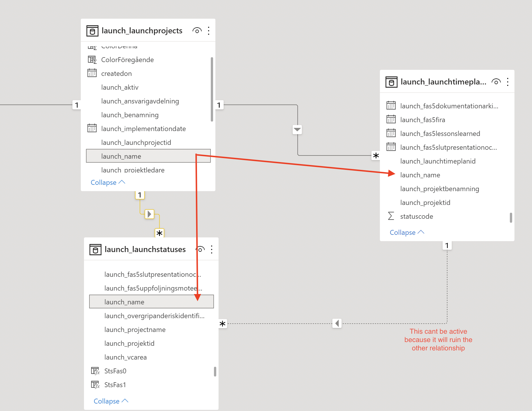
Task: Click launch_launchprojects field list scrollbar
Action: tap(212, 89)
